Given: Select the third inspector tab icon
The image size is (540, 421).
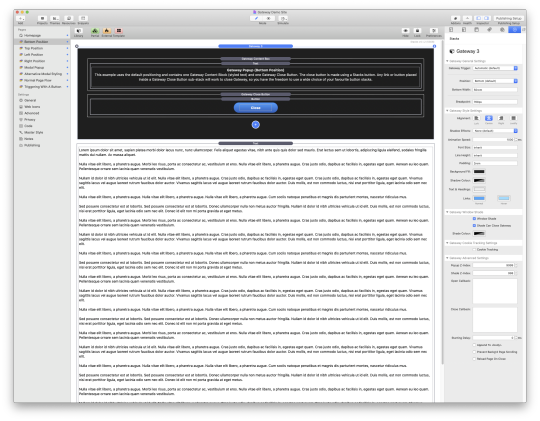Looking at the screenshot, I should [x=477, y=30].
